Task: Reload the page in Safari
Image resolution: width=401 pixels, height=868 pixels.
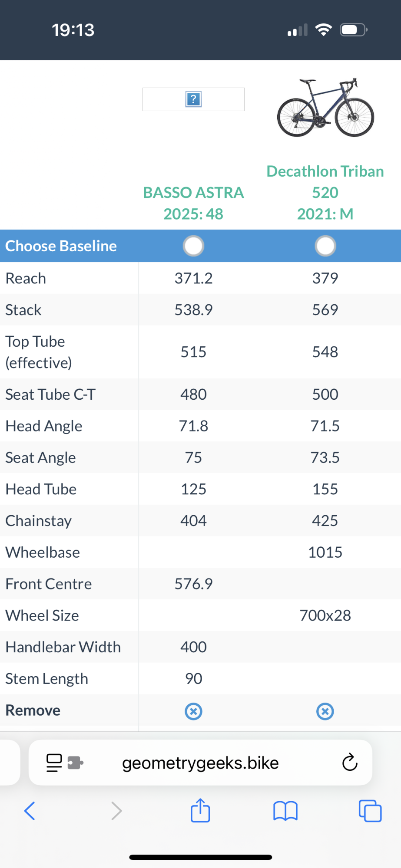Action: 350,763
